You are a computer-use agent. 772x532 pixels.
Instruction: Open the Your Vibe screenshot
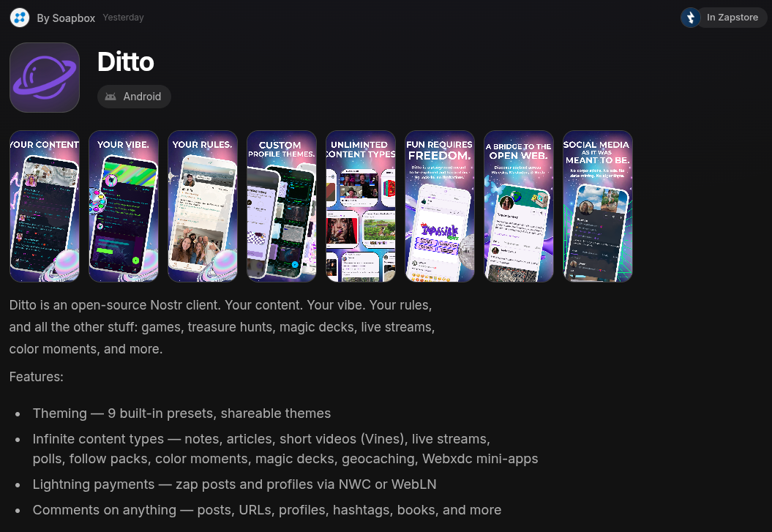[x=124, y=206]
